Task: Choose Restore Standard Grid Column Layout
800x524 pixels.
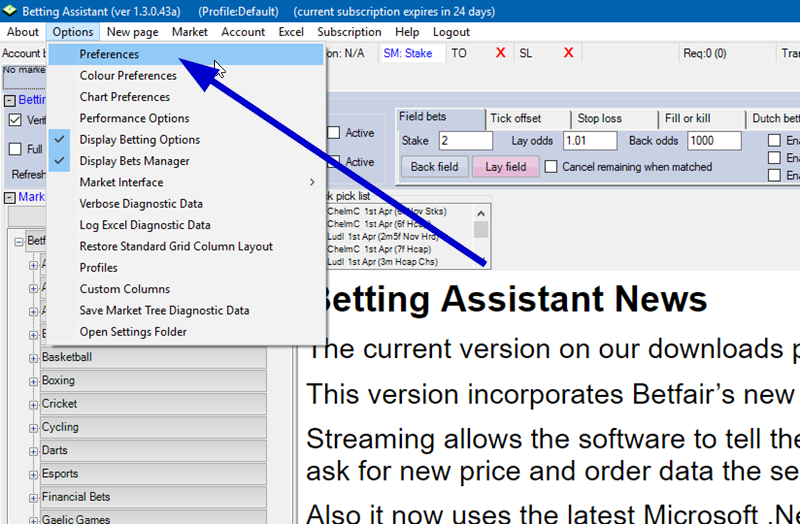Action: [x=186, y=246]
